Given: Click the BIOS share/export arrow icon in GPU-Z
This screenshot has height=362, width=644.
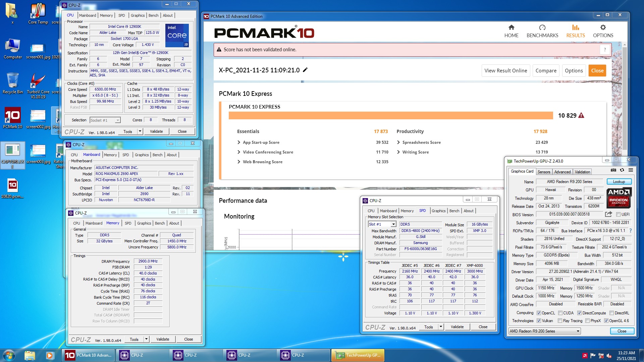Looking at the screenshot, I should 608,214.
